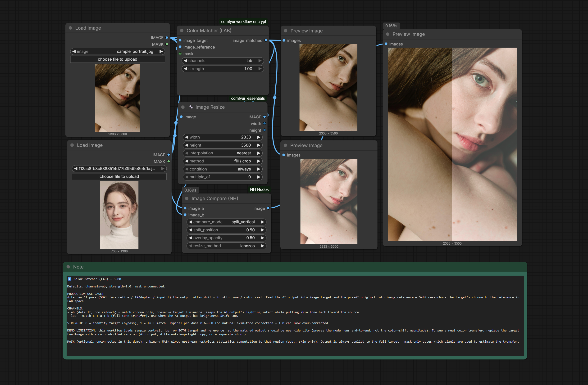Open the sample_portrait.jpg image file dropdown
The width and height of the screenshot is (588, 385).
(118, 51)
